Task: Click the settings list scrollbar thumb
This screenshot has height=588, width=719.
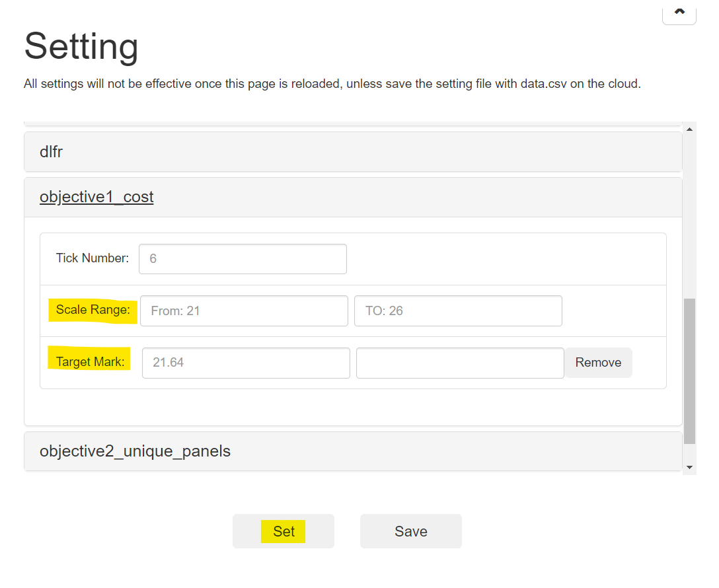Action: point(689,370)
